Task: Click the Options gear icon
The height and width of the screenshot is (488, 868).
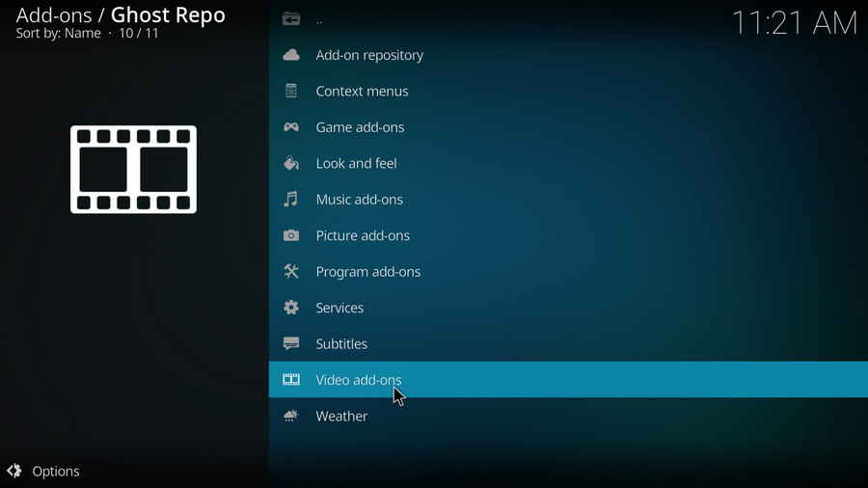Action: click(x=14, y=472)
